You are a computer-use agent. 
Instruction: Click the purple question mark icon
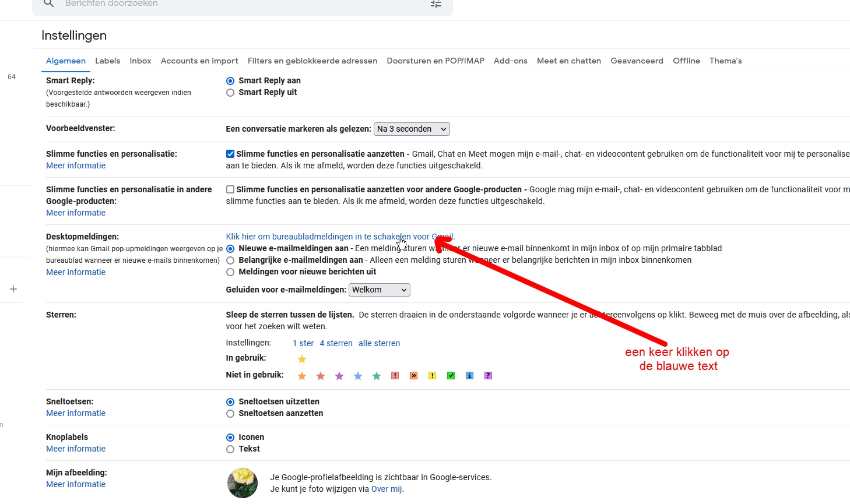(x=488, y=376)
